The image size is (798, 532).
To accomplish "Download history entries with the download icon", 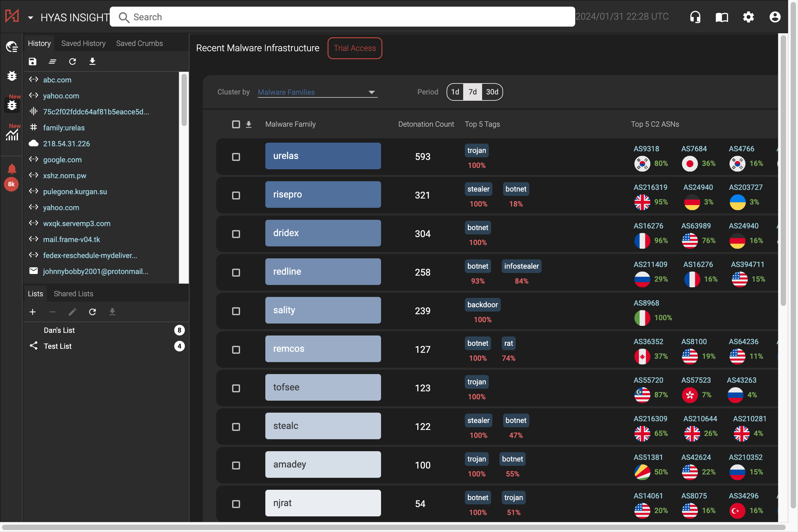I will (x=92, y=62).
